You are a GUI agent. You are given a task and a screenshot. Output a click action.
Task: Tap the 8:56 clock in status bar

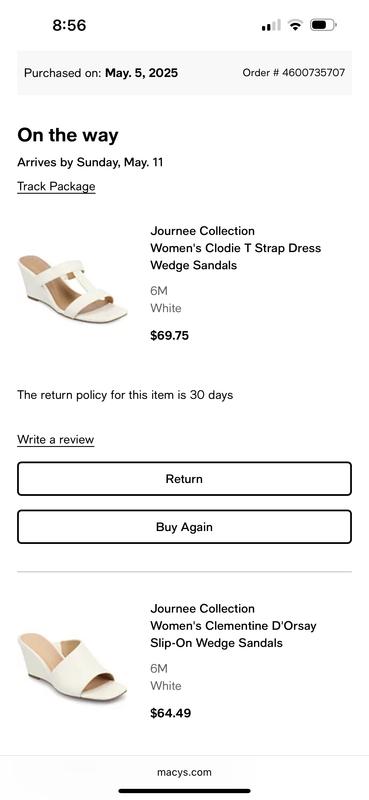click(x=69, y=25)
